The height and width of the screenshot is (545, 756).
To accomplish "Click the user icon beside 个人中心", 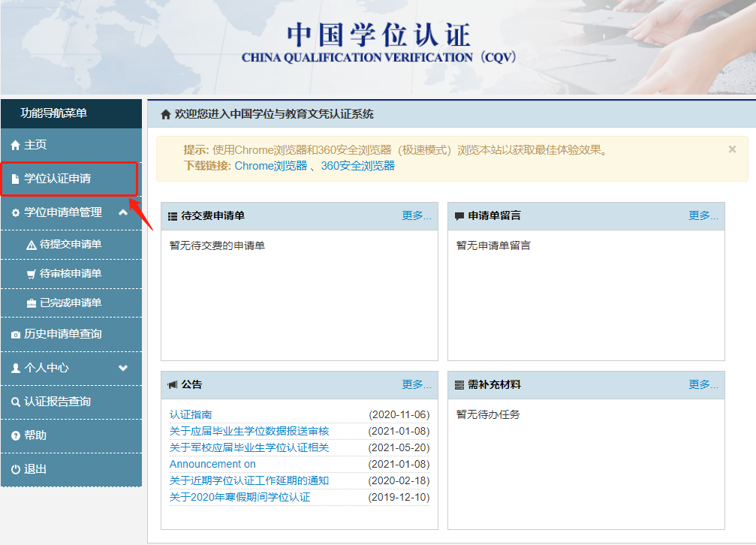I will [x=16, y=368].
